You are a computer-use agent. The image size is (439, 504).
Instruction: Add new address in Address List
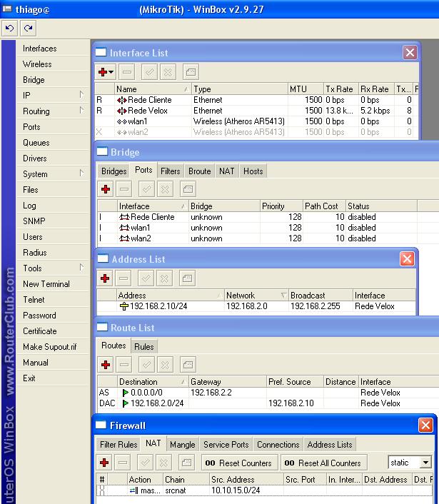[105, 278]
